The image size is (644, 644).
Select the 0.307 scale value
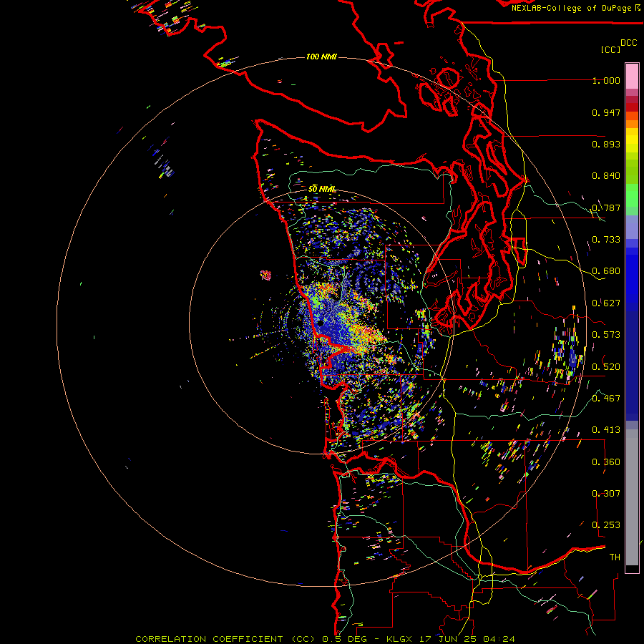coord(606,494)
